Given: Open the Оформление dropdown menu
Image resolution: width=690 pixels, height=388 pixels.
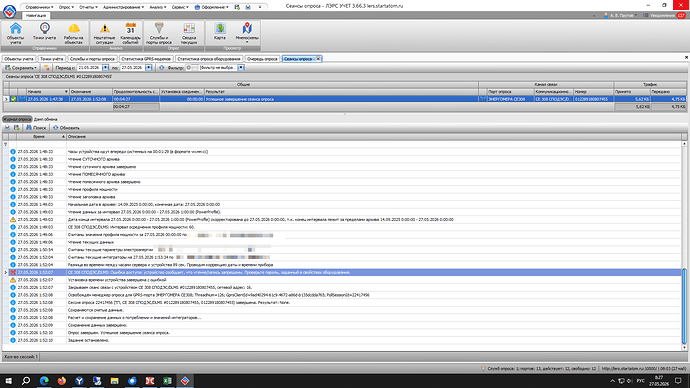Looking at the screenshot, I should pyautogui.click(x=212, y=7).
